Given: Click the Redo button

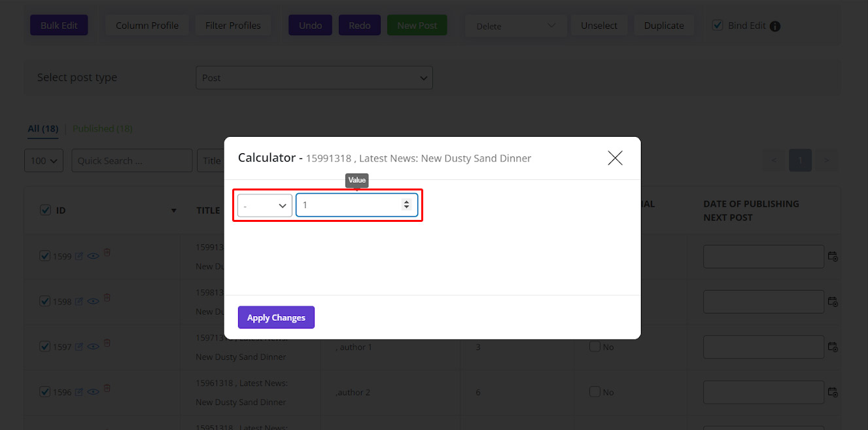Looking at the screenshot, I should pyautogui.click(x=360, y=26).
